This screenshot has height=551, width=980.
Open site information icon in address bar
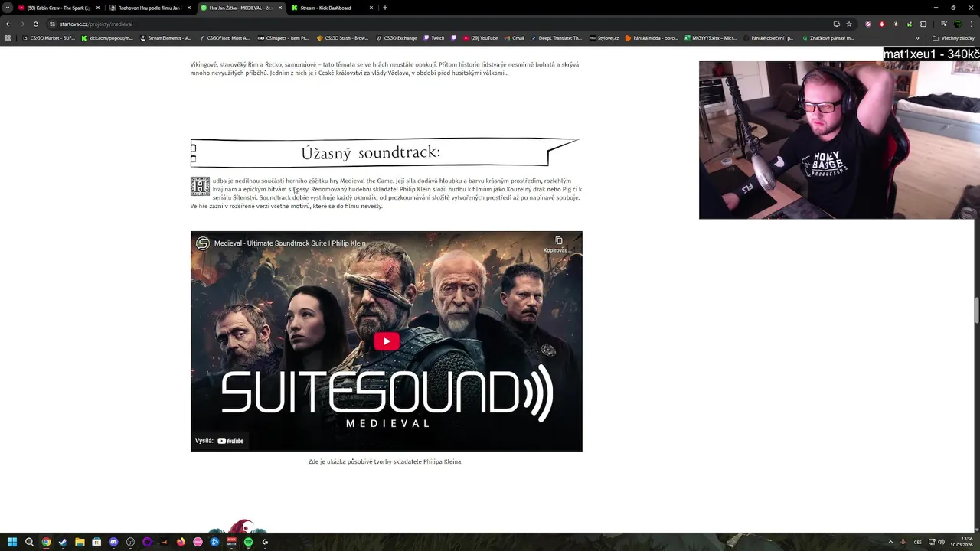click(x=53, y=24)
